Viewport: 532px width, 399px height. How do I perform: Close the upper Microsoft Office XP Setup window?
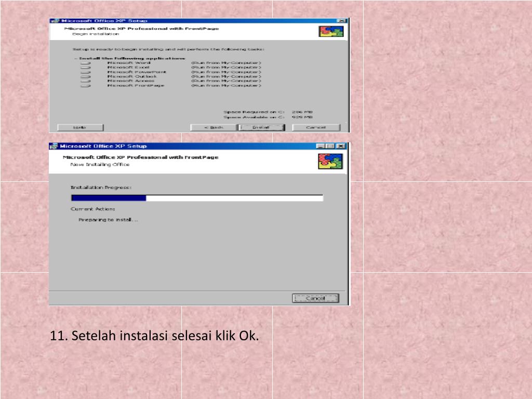342,21
